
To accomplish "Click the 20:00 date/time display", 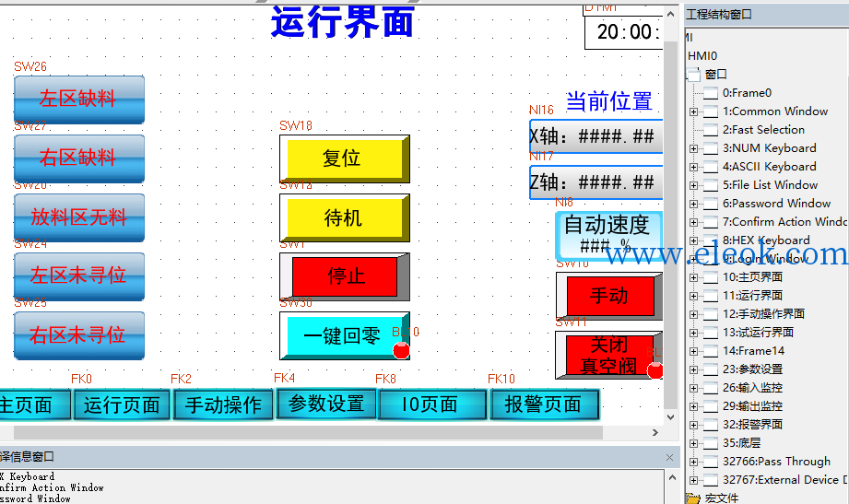I will (x=624, y=31).
